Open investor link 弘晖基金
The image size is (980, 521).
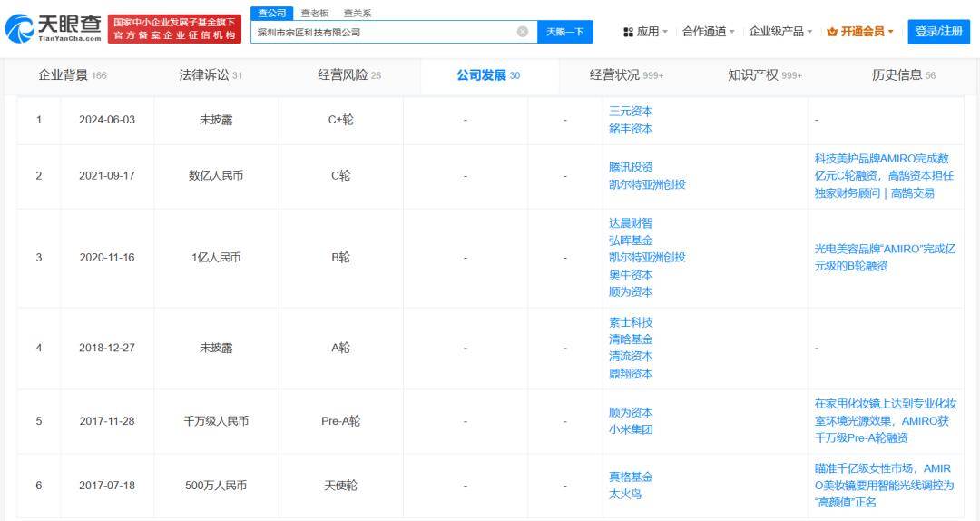pos(631,241)
